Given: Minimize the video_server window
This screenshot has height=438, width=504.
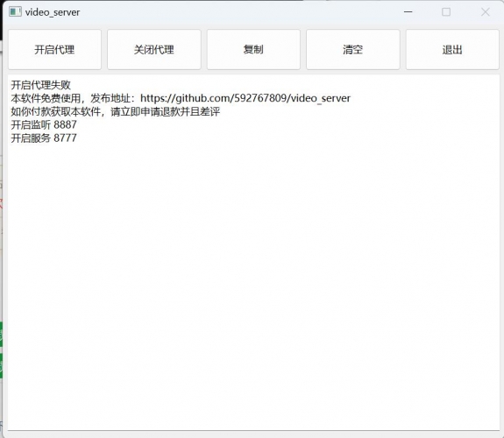Looking at the screenshot, I should point(408,12).
